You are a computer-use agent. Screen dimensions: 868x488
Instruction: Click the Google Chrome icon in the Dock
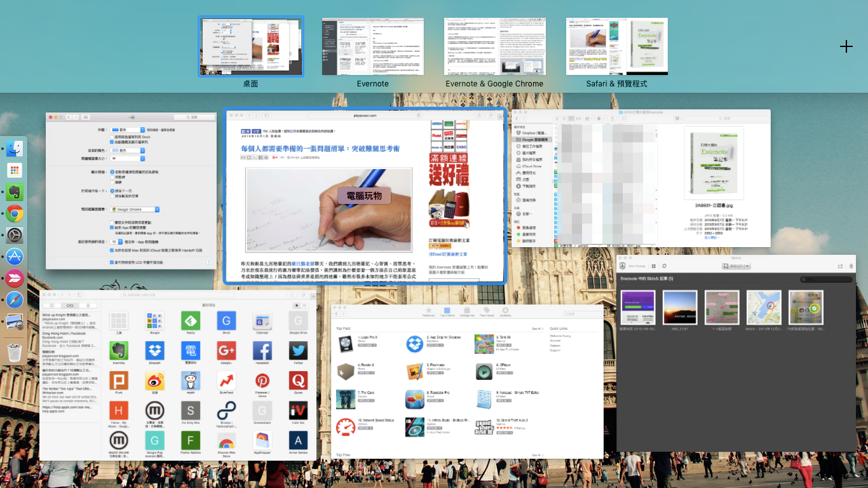15,213
